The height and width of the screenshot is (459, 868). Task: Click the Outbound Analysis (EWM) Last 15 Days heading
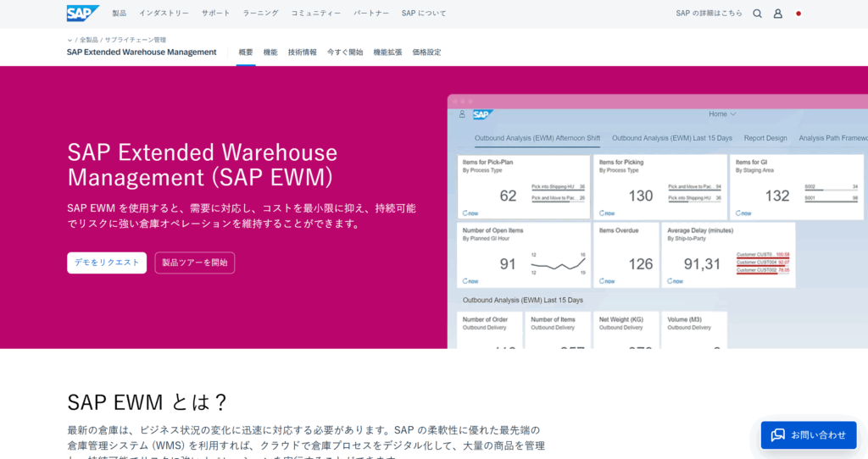pyautogui.click(x=522, y=301)
